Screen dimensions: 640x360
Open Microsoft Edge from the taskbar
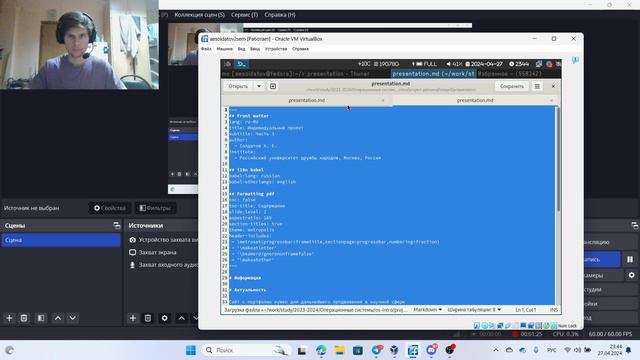[321, 350]
